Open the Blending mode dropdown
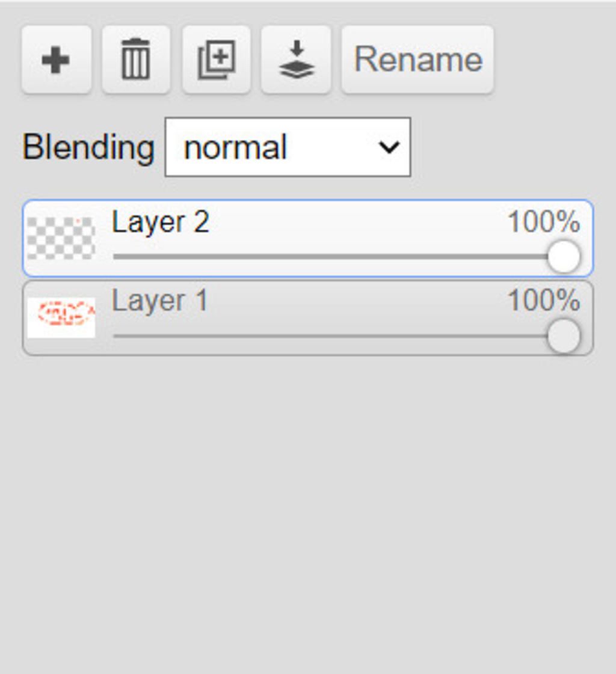This screenshot has height=674, width=616. [288, 147]
